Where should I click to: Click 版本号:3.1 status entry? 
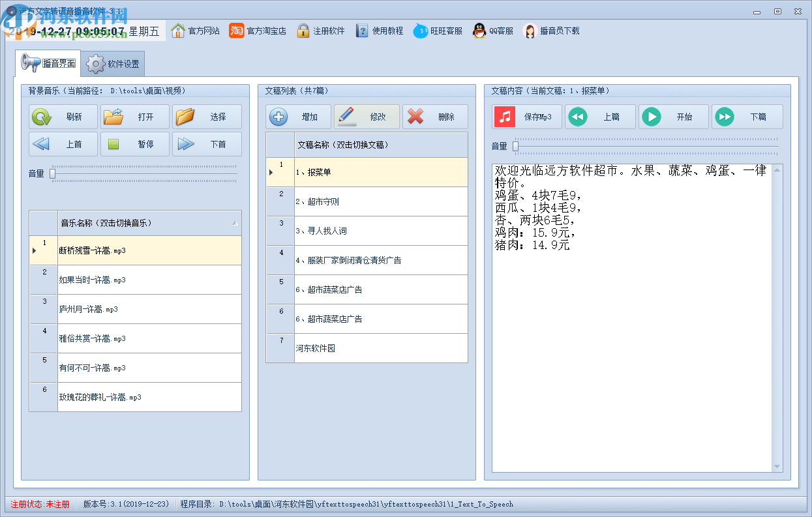click(126, 504)
